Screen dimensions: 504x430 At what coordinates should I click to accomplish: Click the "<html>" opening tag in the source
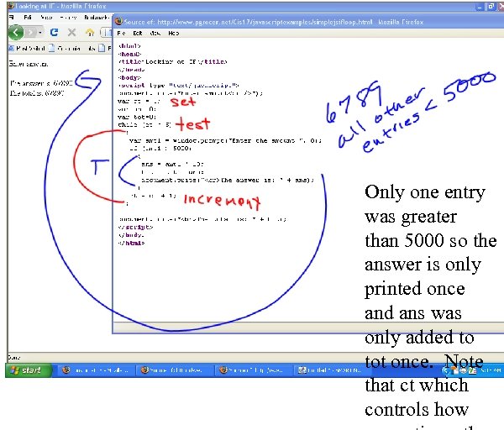point(129,46)
